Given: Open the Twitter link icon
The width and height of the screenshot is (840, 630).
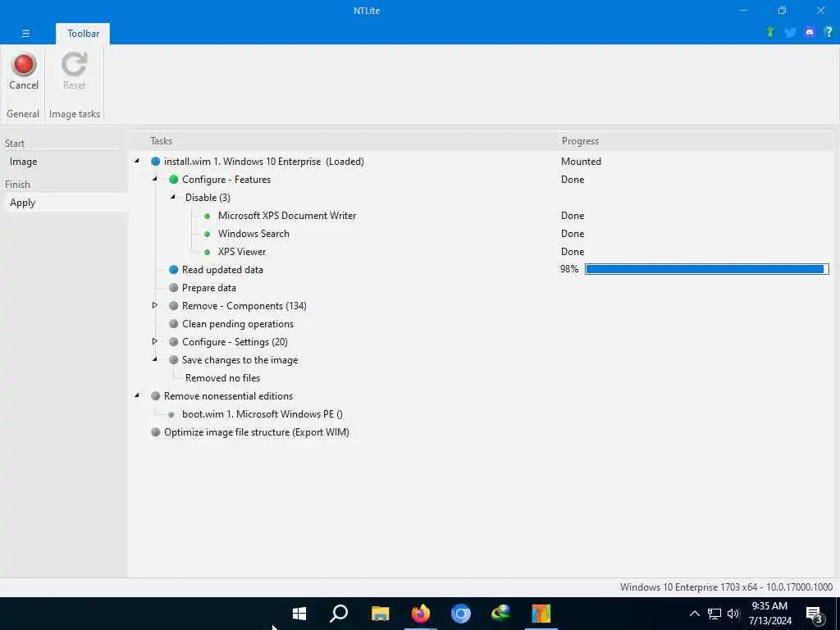Looking at the screenshot, I should pos(790,32).
